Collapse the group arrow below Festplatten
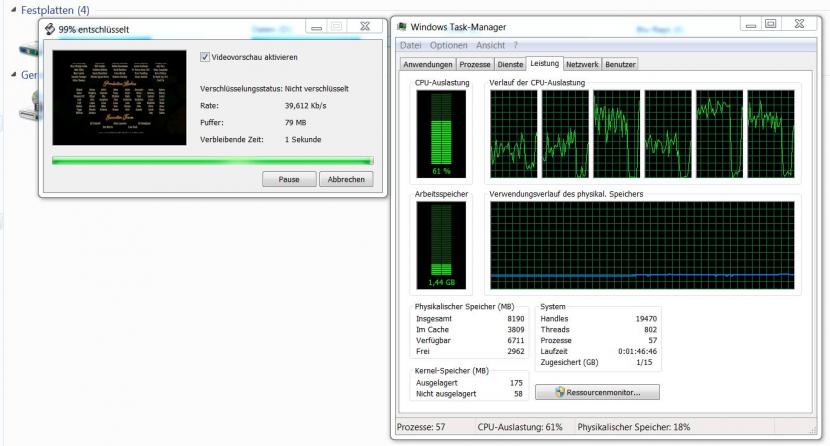The height and width of the screenshot is (446, 830). click(x=14, y=75)
